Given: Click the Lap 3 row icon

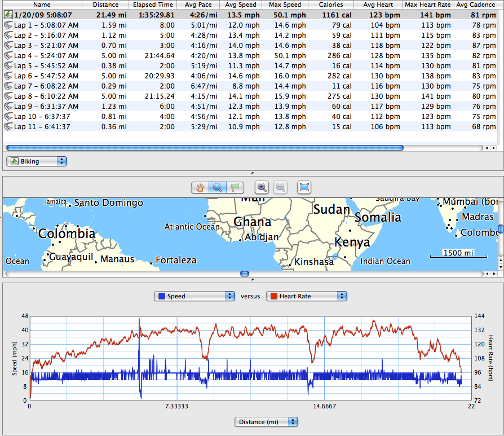Looking at the screenshot, I should tap(8, 45).
